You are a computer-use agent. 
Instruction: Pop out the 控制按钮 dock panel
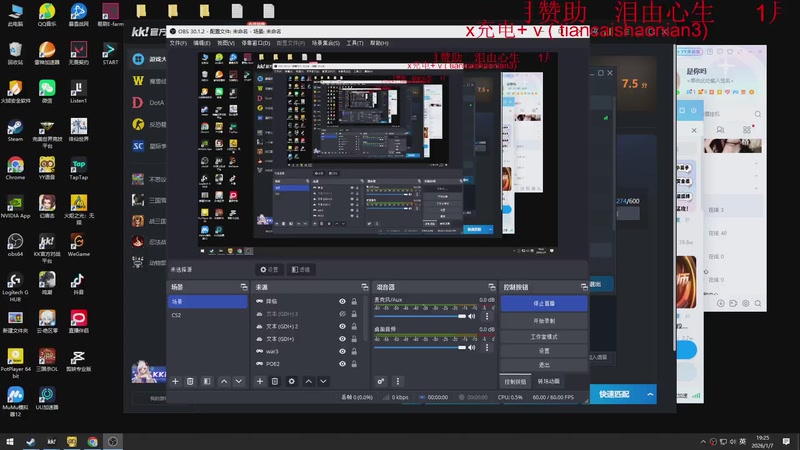584,287
